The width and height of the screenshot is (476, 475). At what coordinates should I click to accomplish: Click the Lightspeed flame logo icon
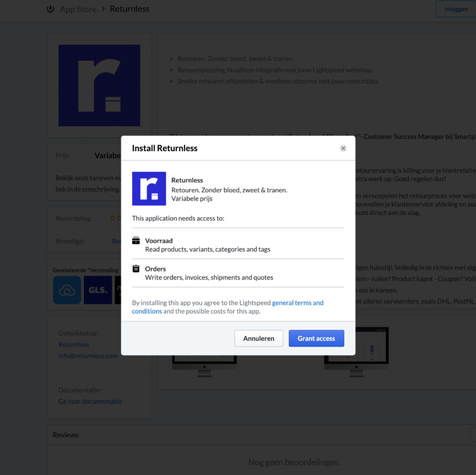tap(51, 9)
